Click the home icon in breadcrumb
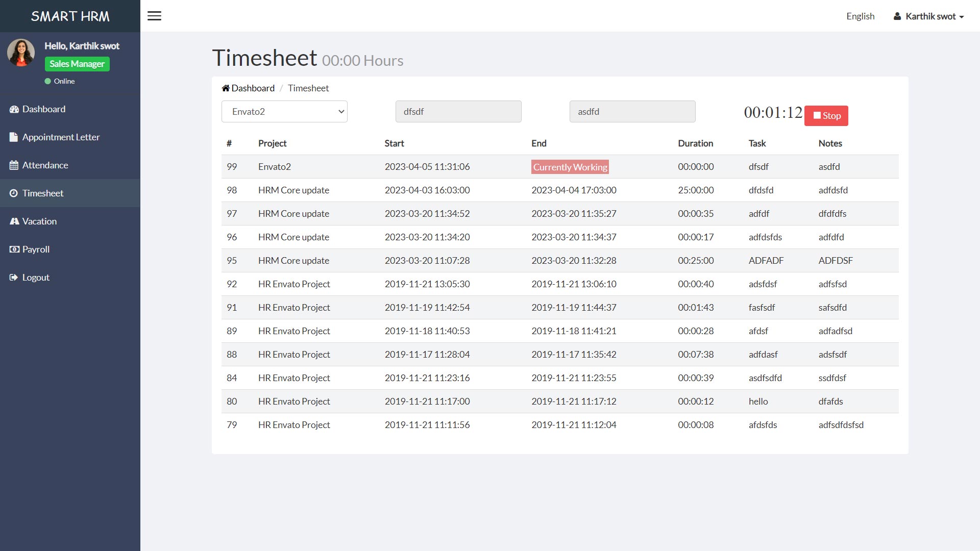The width and height of the screenshot is (980, 551). (226, 88)
